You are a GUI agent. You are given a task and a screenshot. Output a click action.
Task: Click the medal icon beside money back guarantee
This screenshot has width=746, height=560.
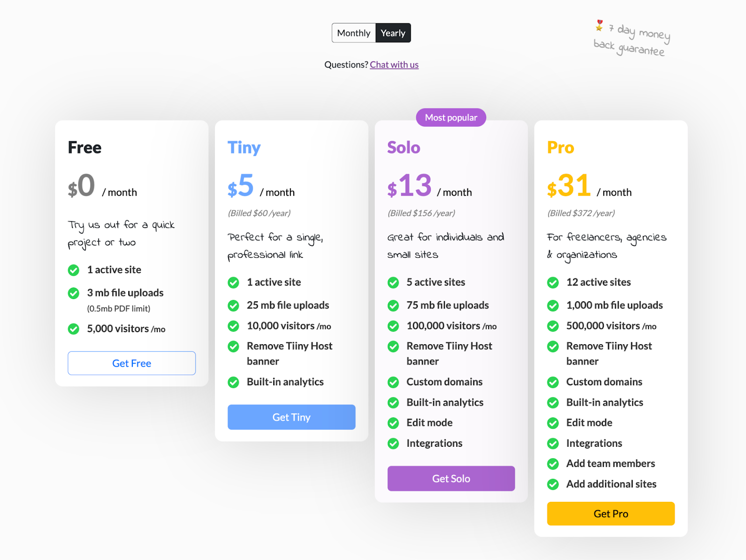[600, 26]
